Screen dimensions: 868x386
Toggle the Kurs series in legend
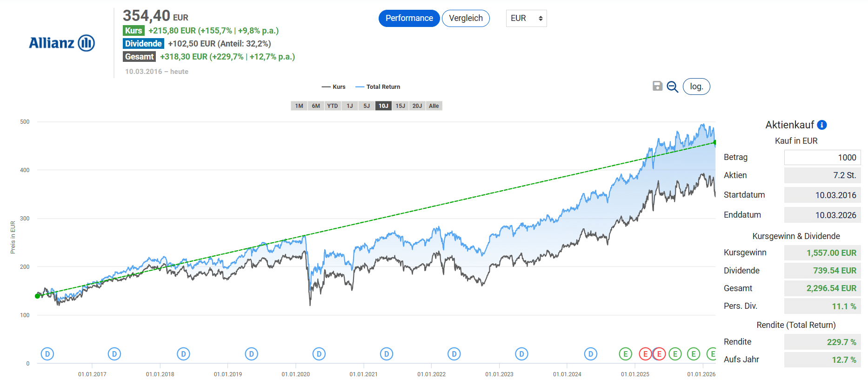[334, 87]
